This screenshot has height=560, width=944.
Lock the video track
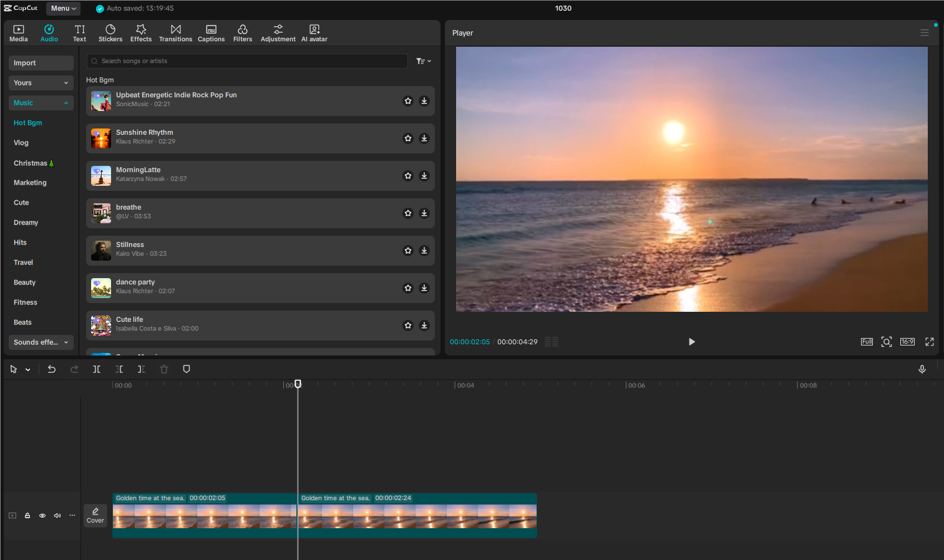tap(27, 515)
